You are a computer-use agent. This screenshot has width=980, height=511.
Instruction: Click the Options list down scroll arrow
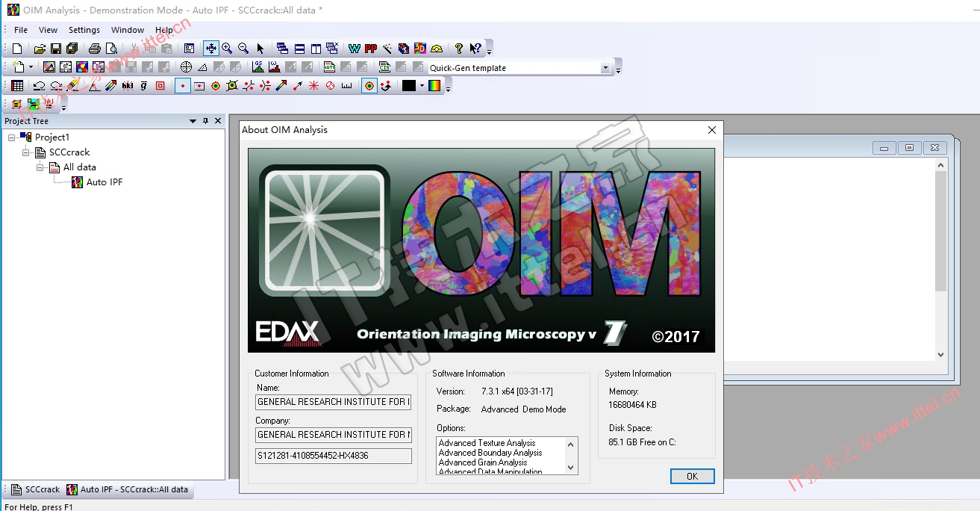coord(572,468)
